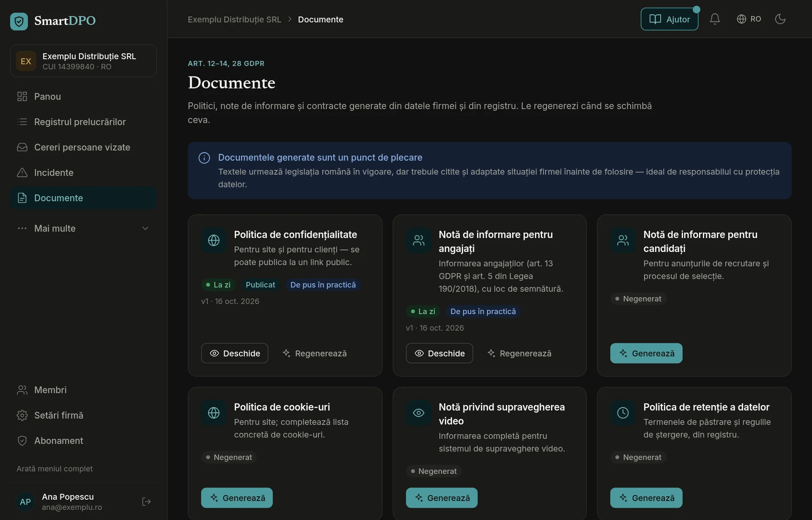Click the eye icon on supravegherea video card
Viewport: 812px width, 520px height.
coord(418,413)
